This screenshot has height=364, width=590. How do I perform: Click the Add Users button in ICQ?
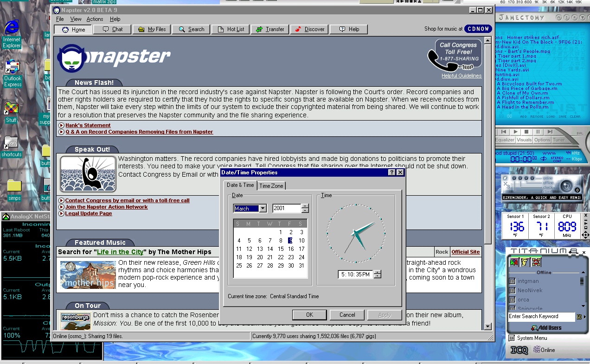click(x=546, y=328)
